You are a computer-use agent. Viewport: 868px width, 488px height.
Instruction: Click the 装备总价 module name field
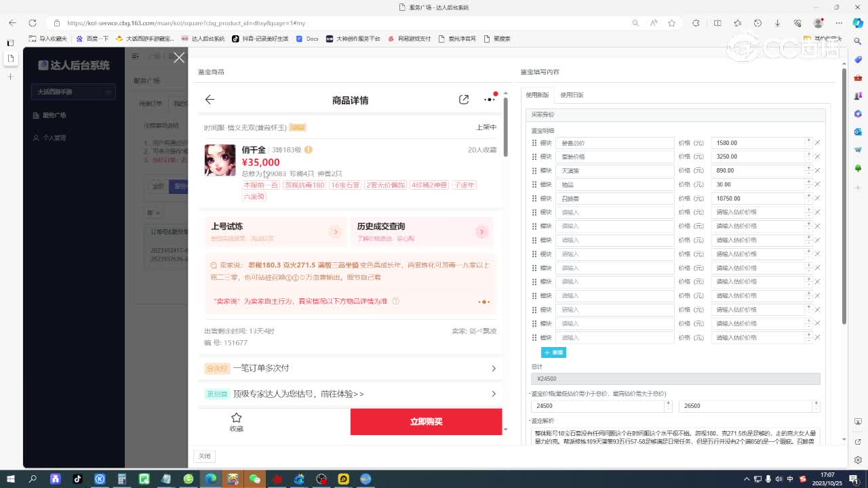pos(614,143)
